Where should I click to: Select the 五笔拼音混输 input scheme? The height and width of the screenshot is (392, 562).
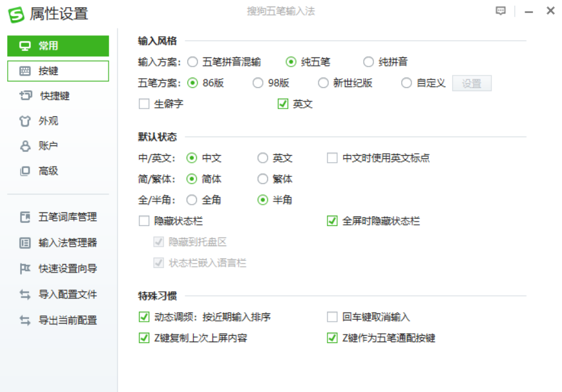pyautogui.click(x=193, y=62)
